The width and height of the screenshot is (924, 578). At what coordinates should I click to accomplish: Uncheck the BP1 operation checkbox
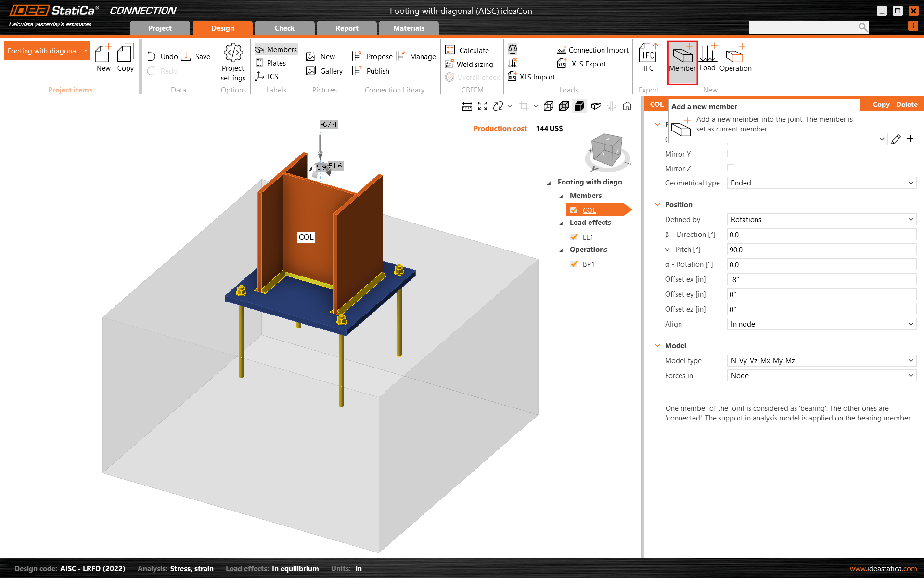[574, 264]
